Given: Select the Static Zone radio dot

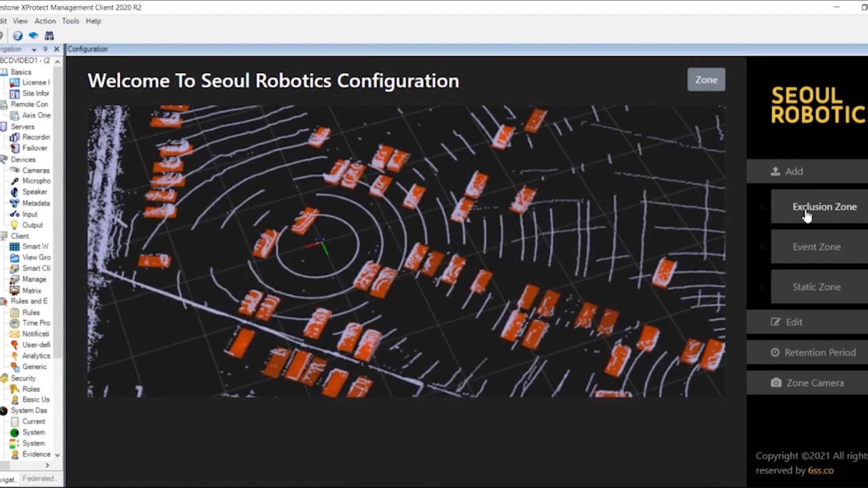Looking at the screenshot, I should point(762,287).
